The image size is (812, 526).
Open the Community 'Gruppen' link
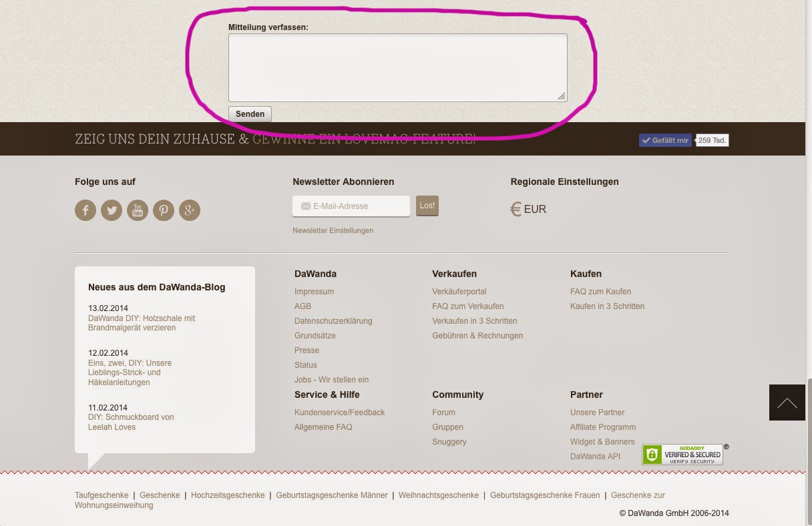447,427
